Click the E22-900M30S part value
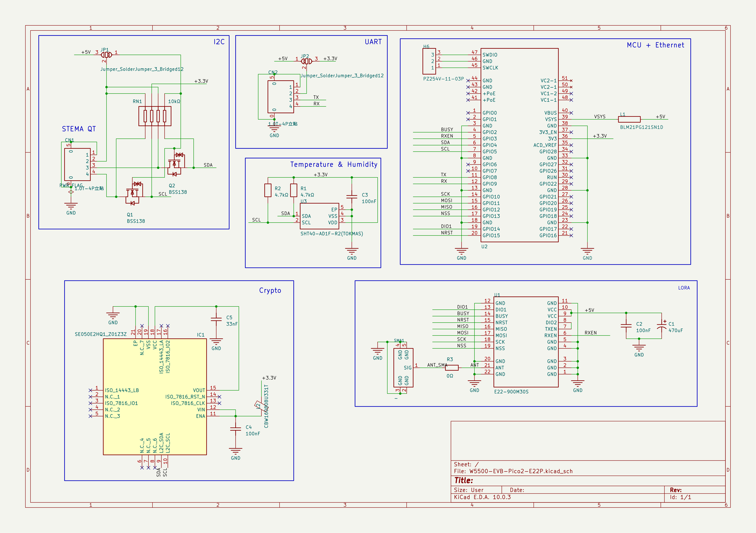The width and height of the screenshot is (756, 533). [511, 392]
